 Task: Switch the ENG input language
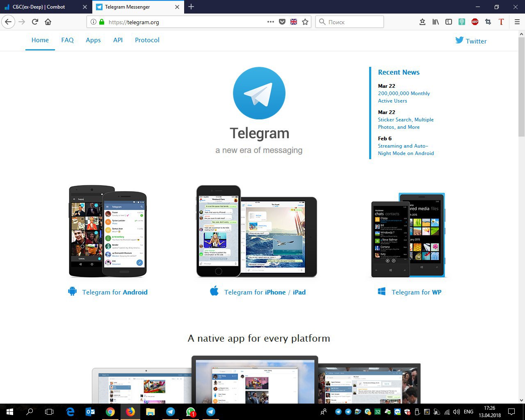468,411
